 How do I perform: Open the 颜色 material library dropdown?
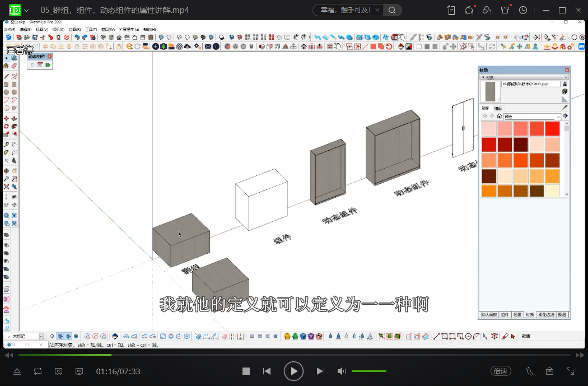(x=532, y=117)
